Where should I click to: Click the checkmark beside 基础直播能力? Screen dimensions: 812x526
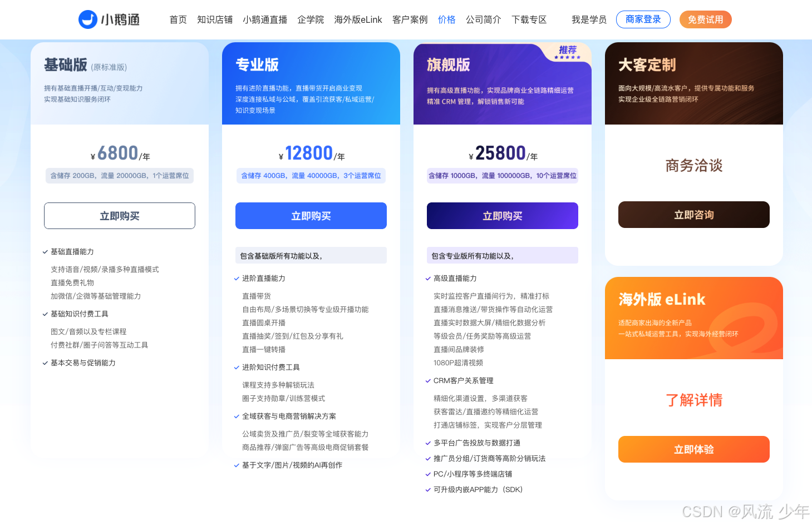click(x=45, y=252)
